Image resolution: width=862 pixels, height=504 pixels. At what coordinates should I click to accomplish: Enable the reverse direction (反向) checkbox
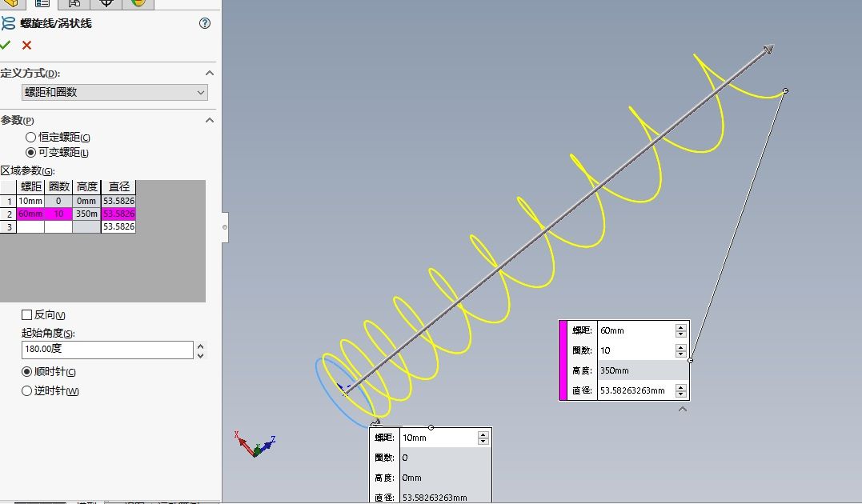pyautogui.click(x=27, y=315)
